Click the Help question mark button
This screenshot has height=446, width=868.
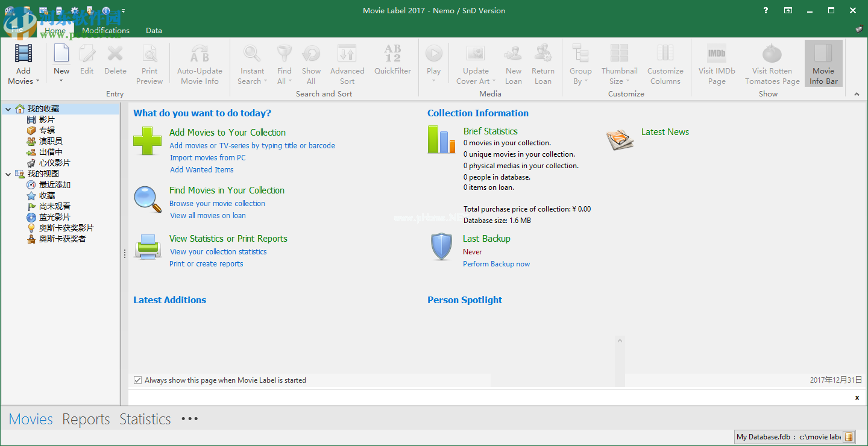(x=766, y=10)
